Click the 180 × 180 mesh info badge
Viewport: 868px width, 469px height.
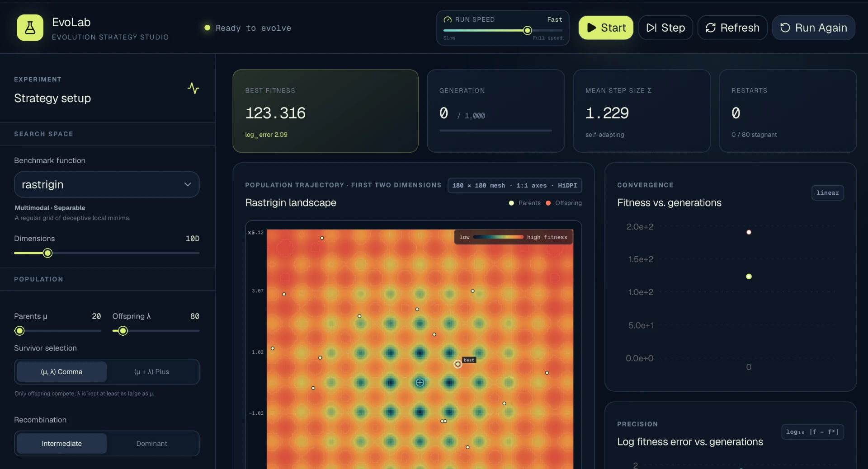pos(514,186)
